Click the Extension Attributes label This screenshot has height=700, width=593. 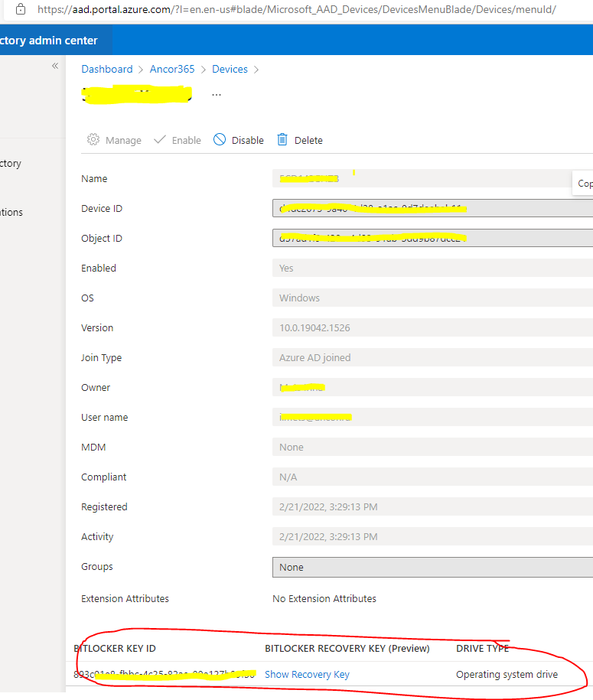point(125,599)
